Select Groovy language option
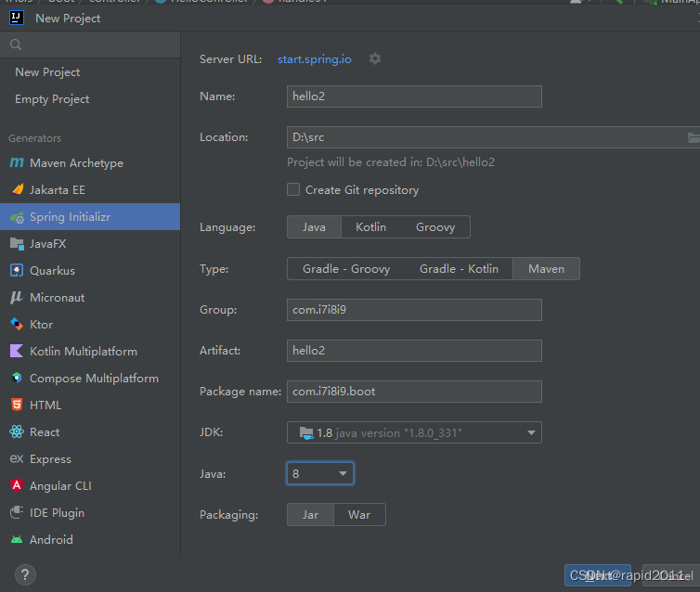Viewport: 700px width, 592px height. coord(435,227)
